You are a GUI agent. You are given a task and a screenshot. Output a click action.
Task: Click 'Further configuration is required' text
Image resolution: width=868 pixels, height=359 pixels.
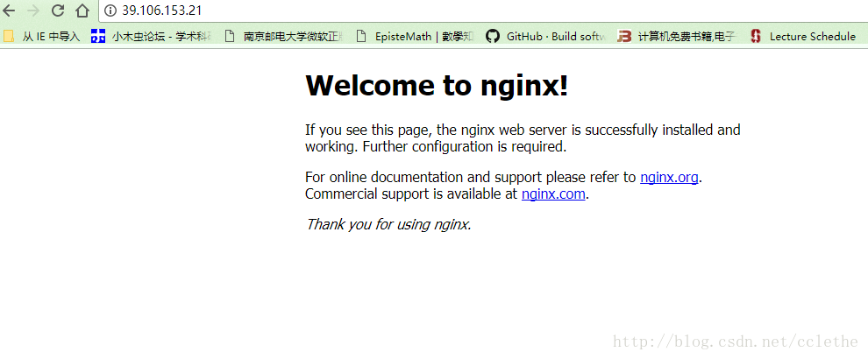click(x=465, y=147)
